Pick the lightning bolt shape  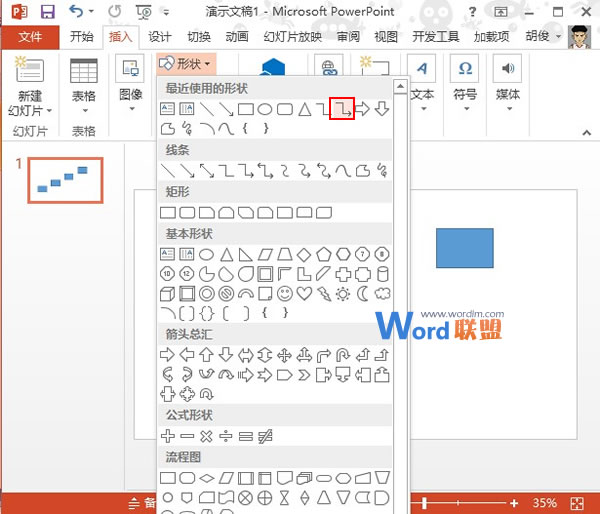tap(324, 294)
